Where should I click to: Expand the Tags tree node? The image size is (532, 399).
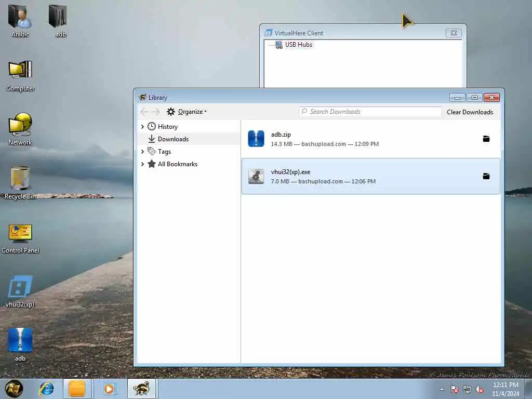pos(142,152)
